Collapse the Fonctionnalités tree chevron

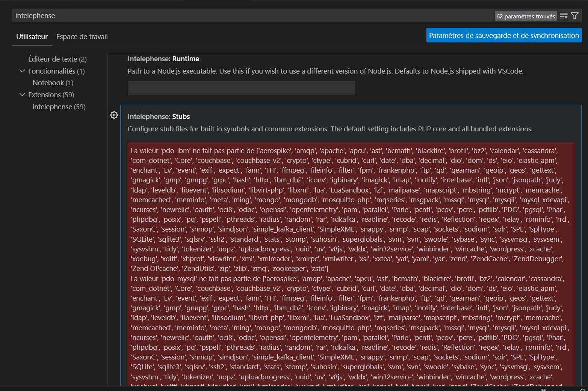click(x=22, y=71)
